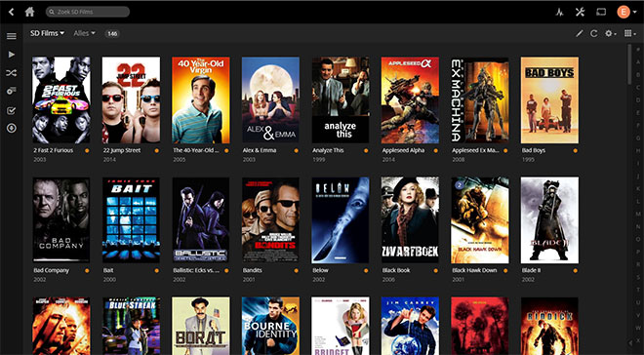
Task: Click the Below title link
Action: [x=319, y=270]
